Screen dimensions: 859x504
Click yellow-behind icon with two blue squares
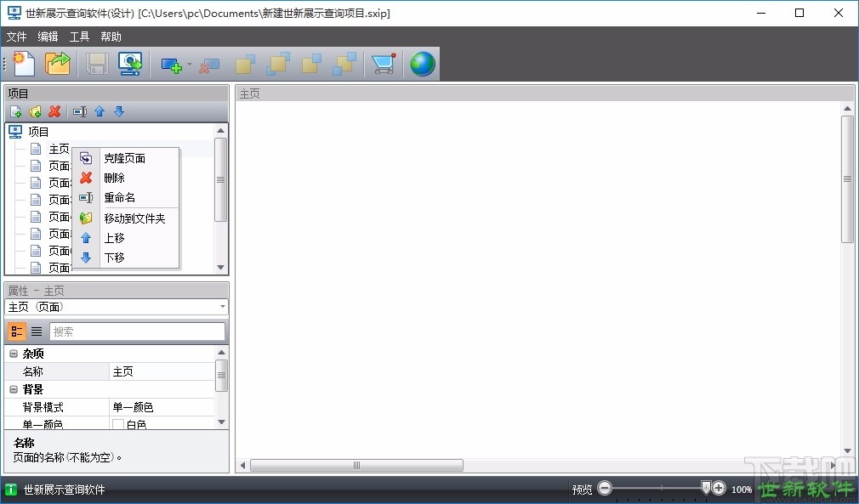pyautogui.click(x=344, y=64)
